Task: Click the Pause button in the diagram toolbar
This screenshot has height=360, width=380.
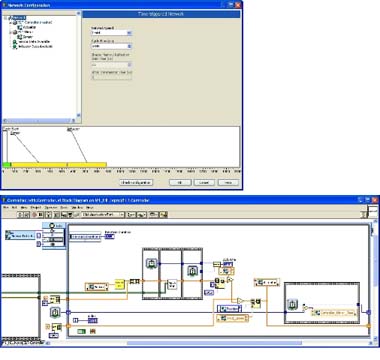Action: (x=41, y=215)
